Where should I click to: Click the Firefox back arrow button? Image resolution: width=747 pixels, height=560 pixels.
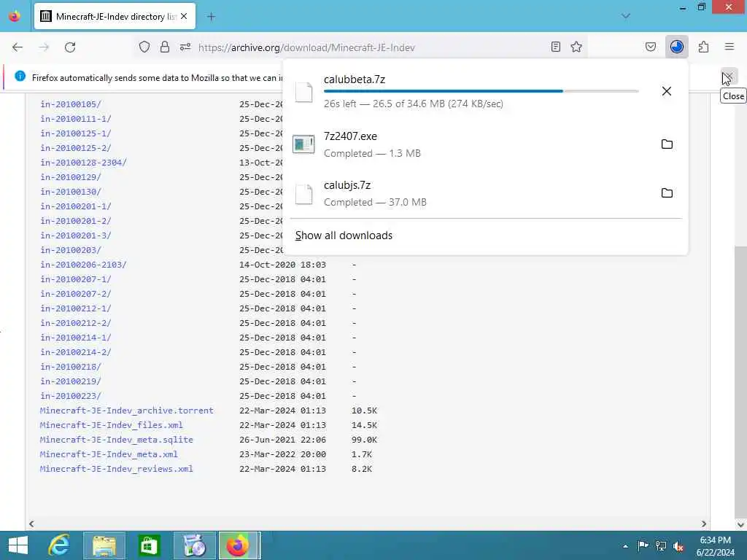click(x=18, y=47)
